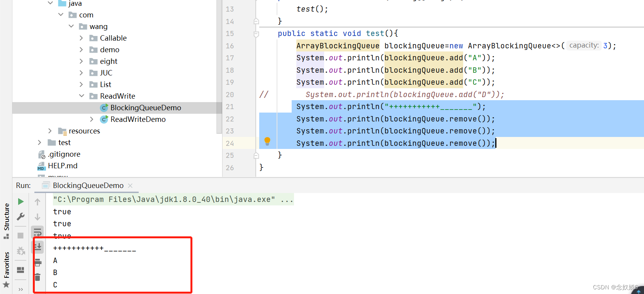
Task: Click the commented add("D") line
Action: pos(405,94)
